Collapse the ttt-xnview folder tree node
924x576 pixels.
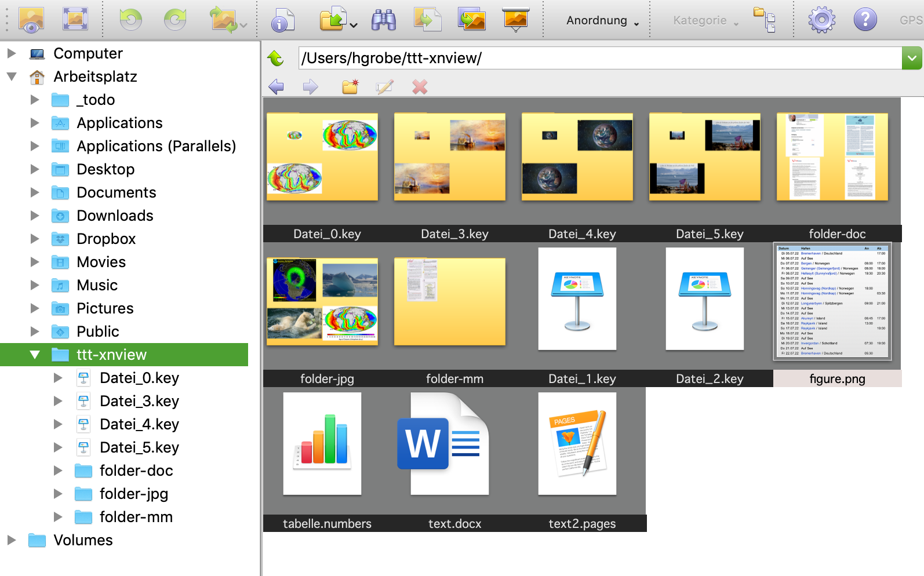[35, 355]
